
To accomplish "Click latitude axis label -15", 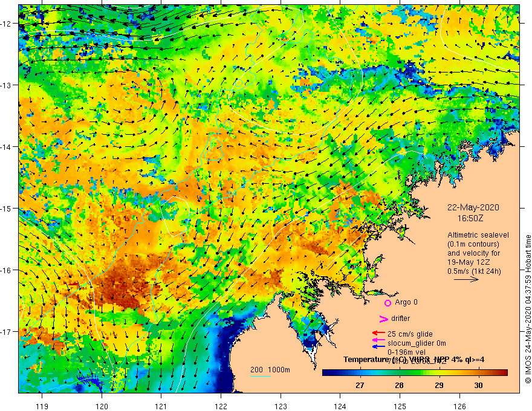I will click(x=7, y=208).
